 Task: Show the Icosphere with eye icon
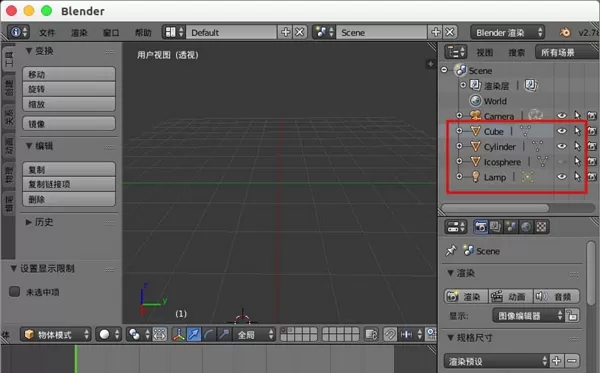click(561, 161)
